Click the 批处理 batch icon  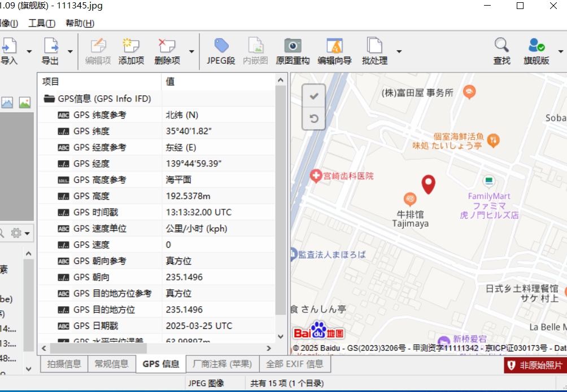click(374, 46)
